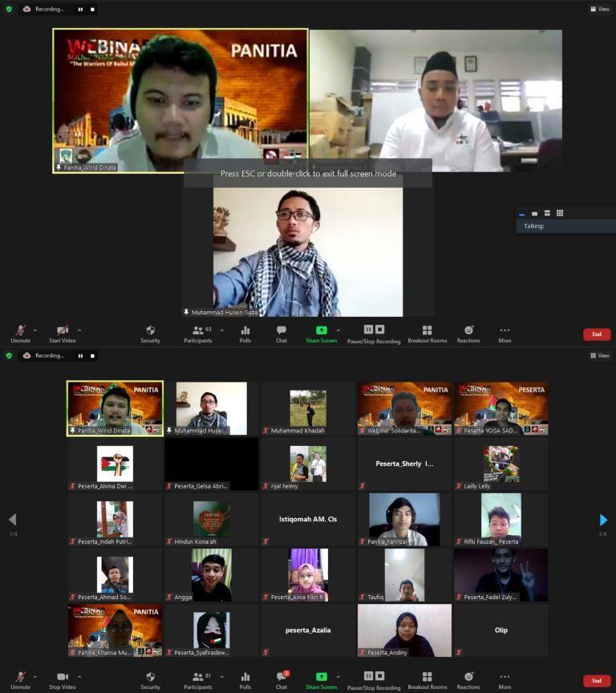Select rijal helmy gallery tile
The image size is (616, 693).
[x=308, y=464]
